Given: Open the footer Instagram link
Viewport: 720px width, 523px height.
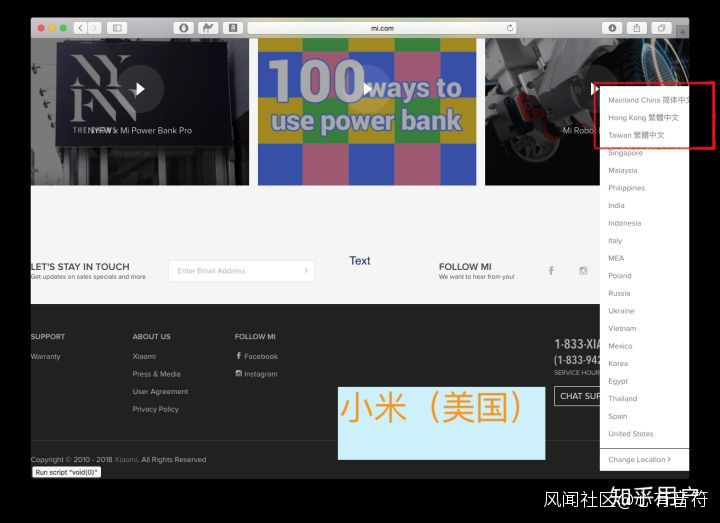Looking at the screenshot, I should [256, 374].
